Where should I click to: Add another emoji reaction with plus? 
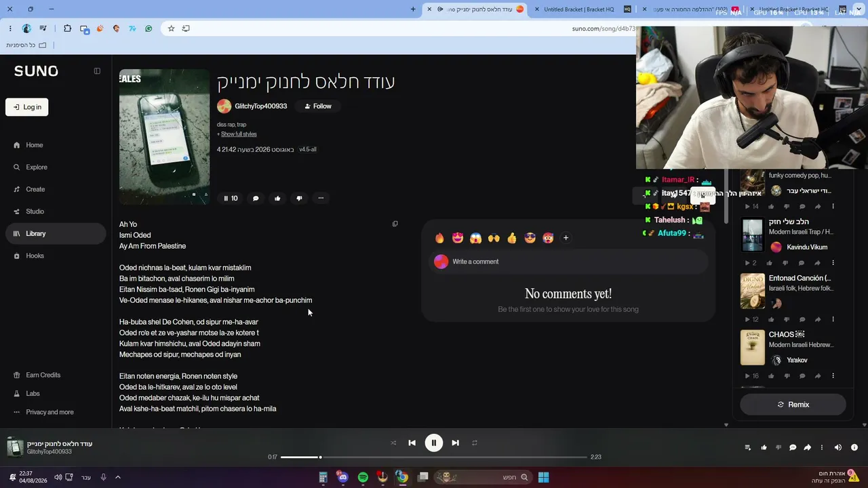566,238
